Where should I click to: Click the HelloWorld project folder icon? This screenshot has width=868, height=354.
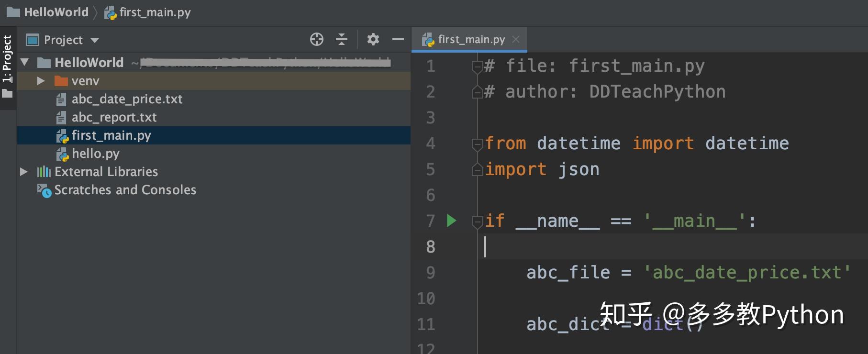(x=44, y=63)
